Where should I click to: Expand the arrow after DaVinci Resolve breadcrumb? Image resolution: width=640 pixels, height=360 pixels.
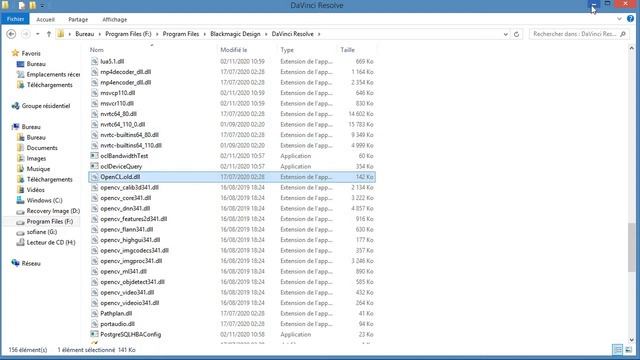(x=319, y=34)
